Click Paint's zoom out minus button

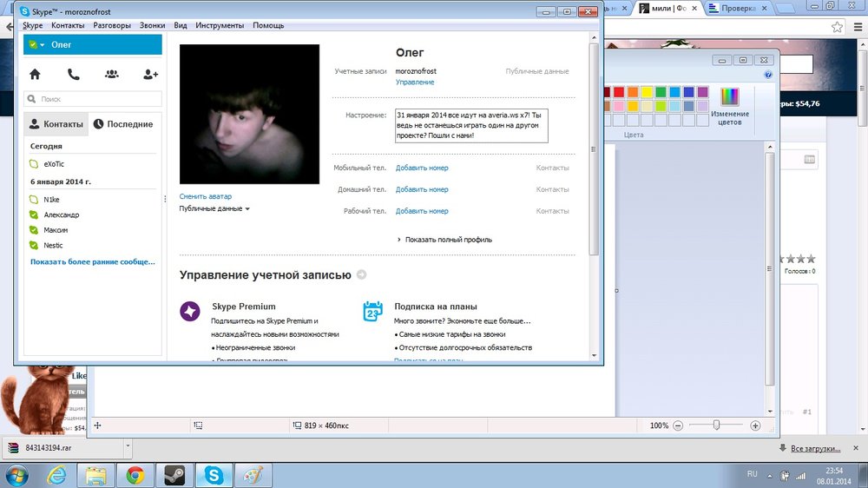pyautogui.click(x=678, y=425)
